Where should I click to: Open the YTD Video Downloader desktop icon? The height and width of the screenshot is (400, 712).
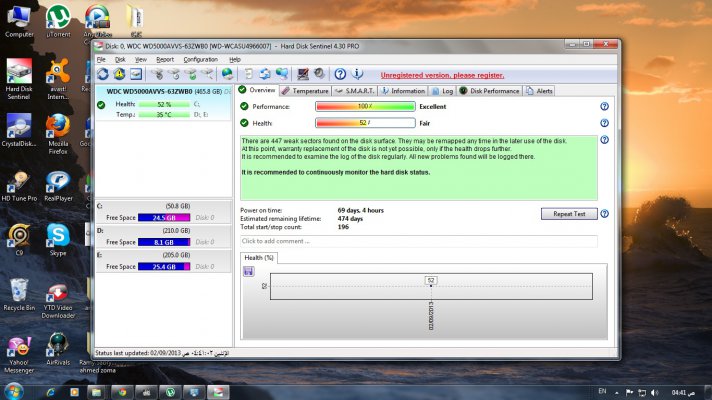tap(58, 300)
